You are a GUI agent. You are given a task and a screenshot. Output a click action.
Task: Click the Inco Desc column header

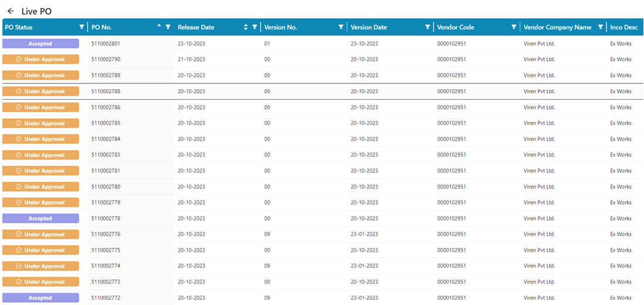pos(624,28)
